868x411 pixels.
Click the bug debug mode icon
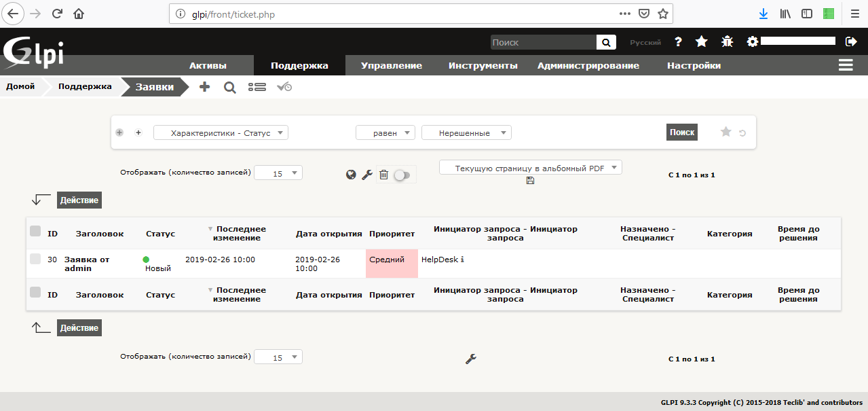pyautogui.click(x=727, y=42)
